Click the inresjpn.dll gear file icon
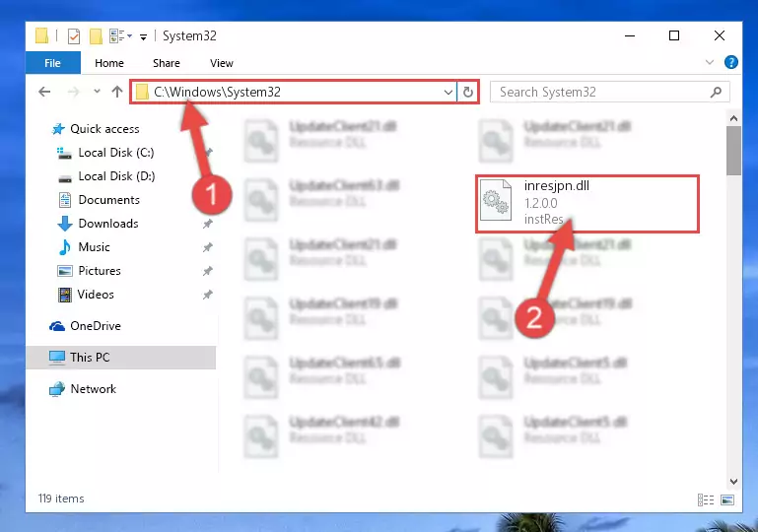Image resolution: width=758 pixels, height=532 pixels. [496, 200]
